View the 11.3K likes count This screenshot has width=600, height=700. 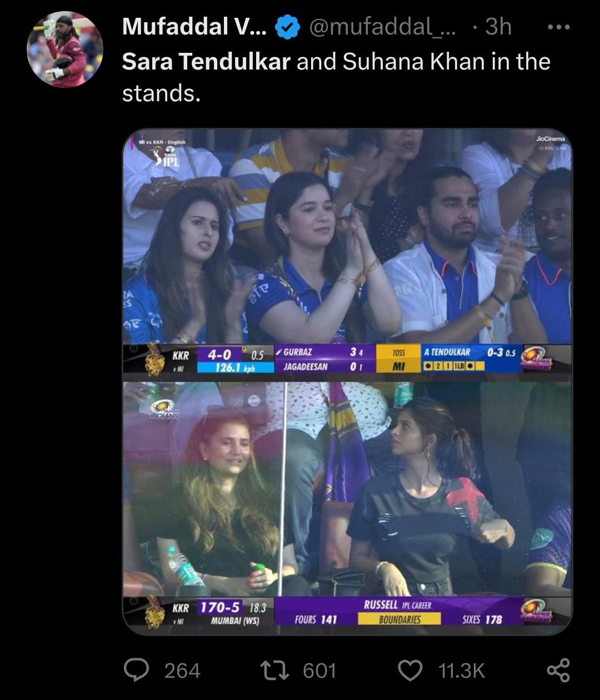[x=462, y=670]
